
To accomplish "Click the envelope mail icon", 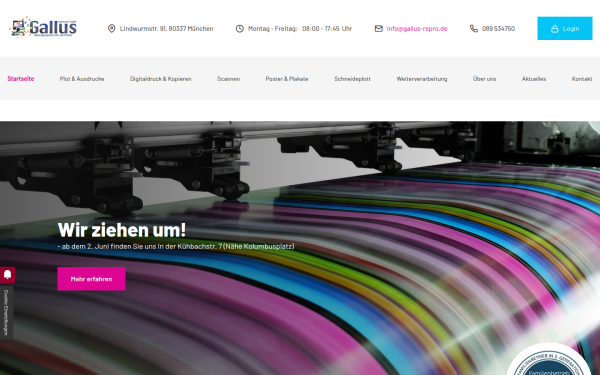I will 378,29.
